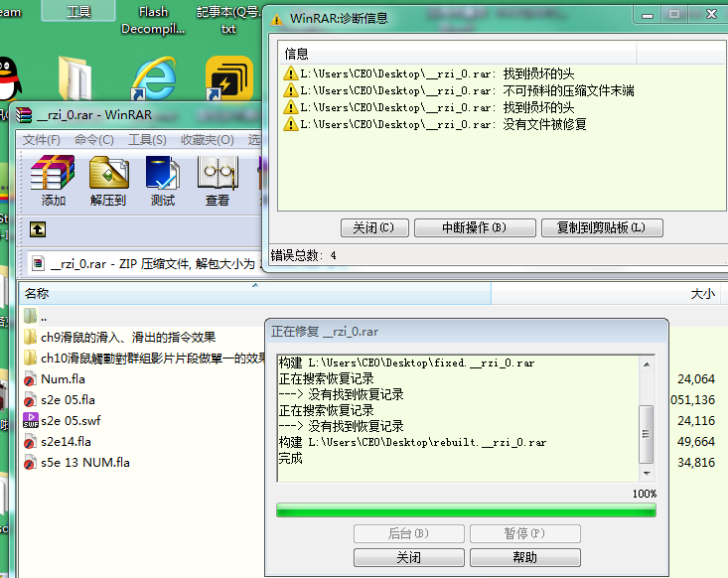Click the 后台(B) button
The height and width of the screenshot is (578, 728).
(408, 533)
